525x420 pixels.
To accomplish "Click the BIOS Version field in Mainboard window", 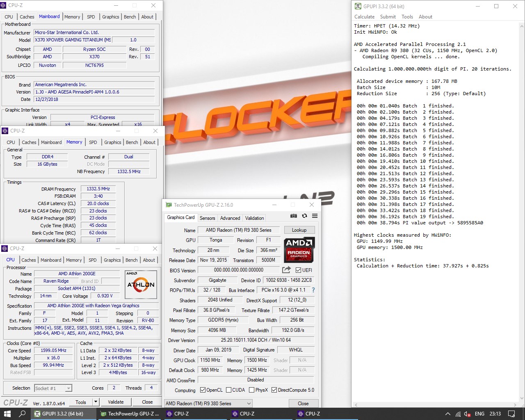I will 94,92.
